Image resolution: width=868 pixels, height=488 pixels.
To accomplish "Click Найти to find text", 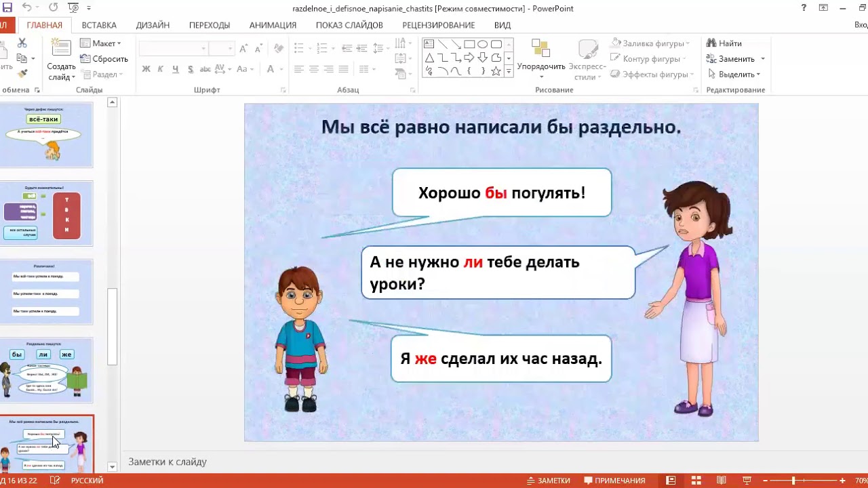I will click(x=725, y=43).
